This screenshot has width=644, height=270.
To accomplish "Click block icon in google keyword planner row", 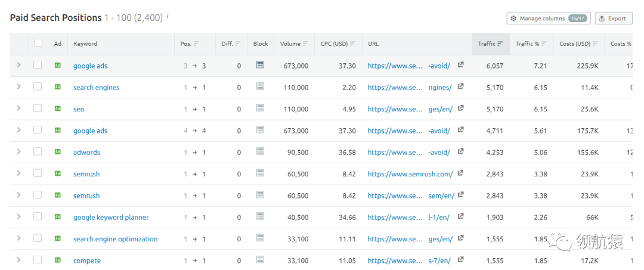I will coord(260,217).
